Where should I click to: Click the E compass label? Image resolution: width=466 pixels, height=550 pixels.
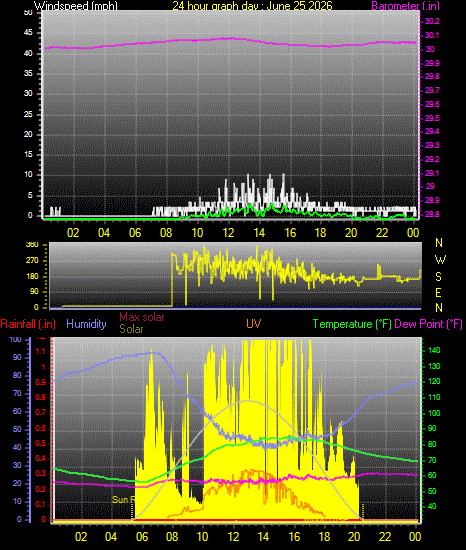438,293
